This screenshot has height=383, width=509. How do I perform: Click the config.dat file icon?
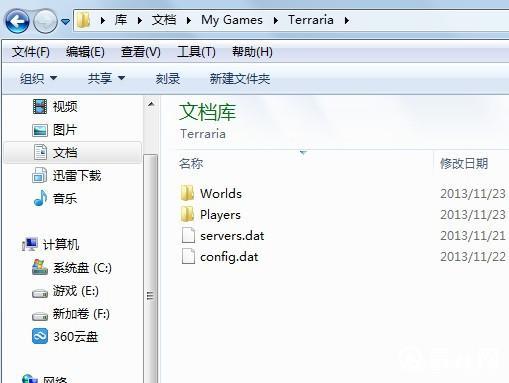tap(188, 256)
